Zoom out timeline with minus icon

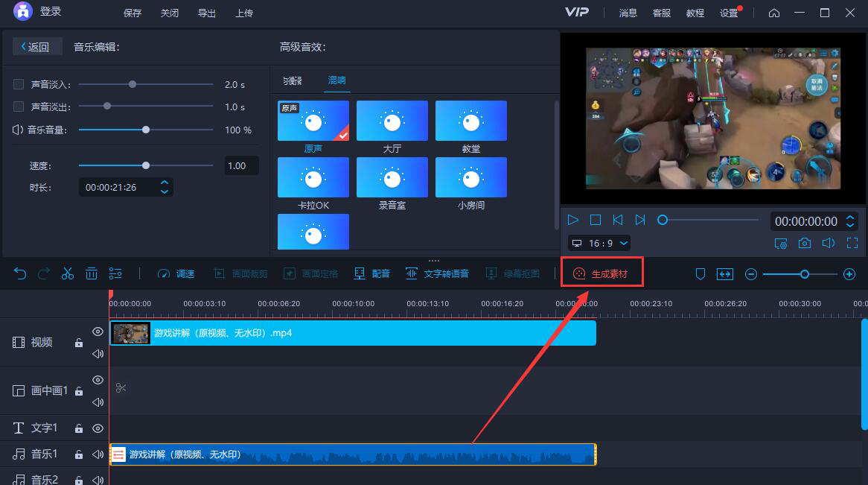pos(750,274)
